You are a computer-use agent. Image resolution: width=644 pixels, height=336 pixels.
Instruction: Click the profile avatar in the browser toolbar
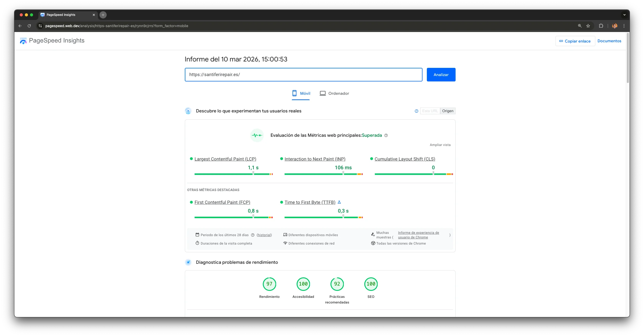615,26
